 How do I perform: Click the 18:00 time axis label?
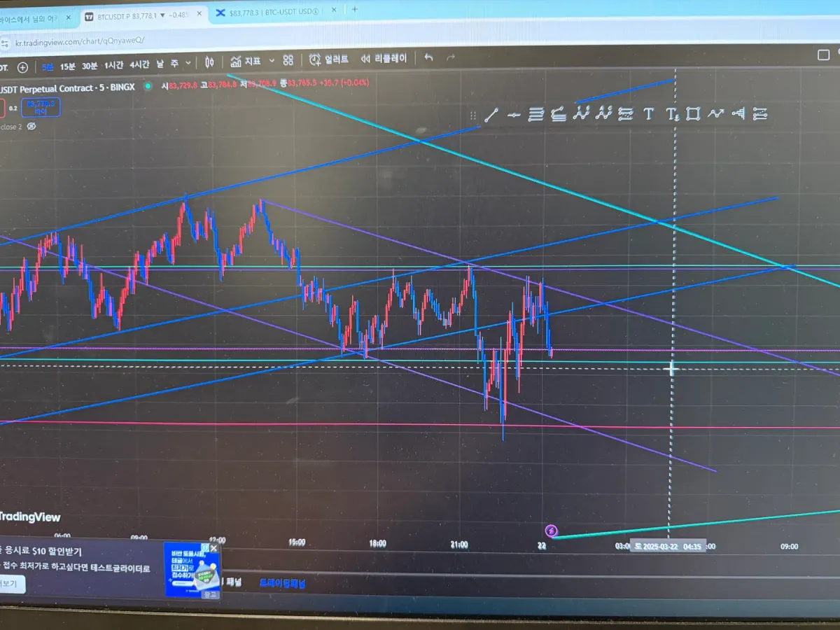(377, 543)
